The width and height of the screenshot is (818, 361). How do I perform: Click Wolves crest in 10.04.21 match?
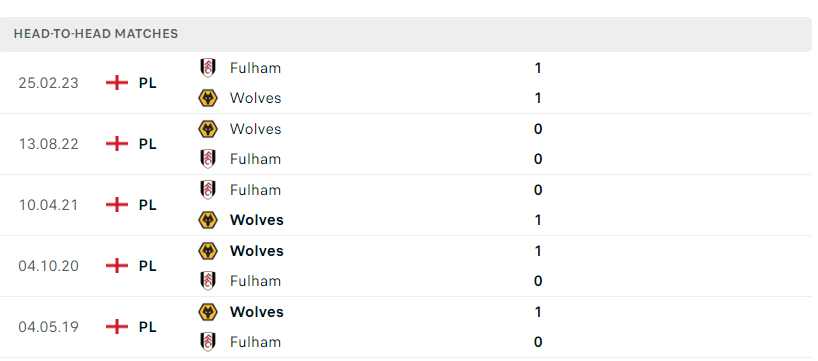(x=208, y=220)
